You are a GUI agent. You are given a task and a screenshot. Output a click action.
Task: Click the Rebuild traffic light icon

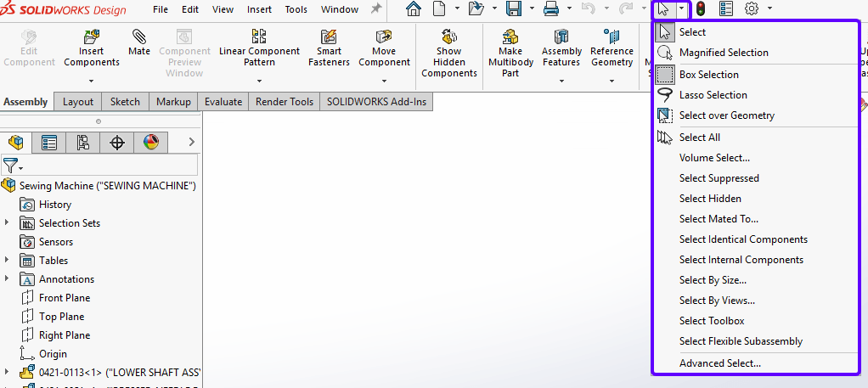coord(701,8)
